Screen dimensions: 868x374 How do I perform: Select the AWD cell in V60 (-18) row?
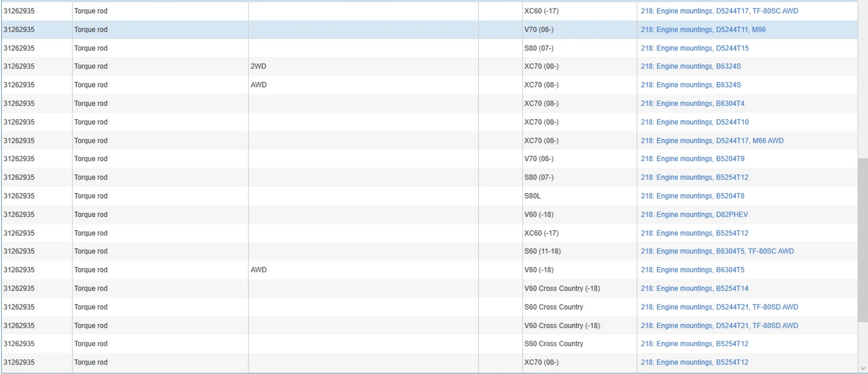[x=259, y=270]
